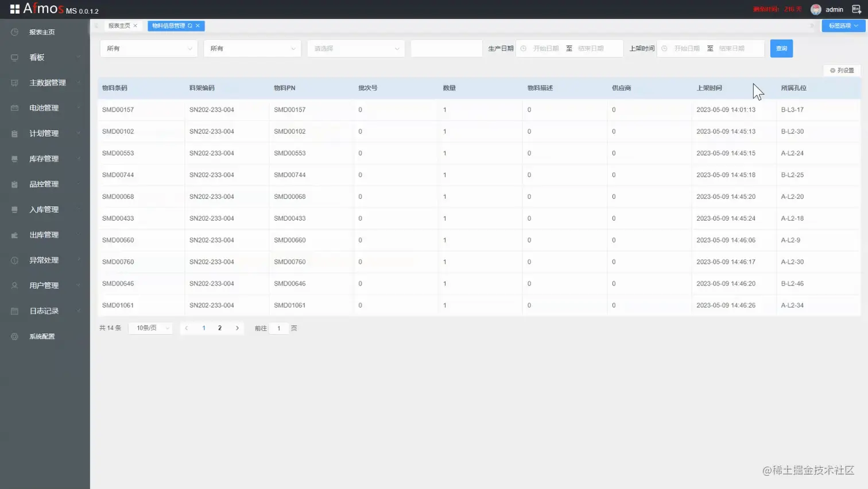Screen dimensions: 868x489
Task: Click the 前往 page number input
Action: pos(279,328)
